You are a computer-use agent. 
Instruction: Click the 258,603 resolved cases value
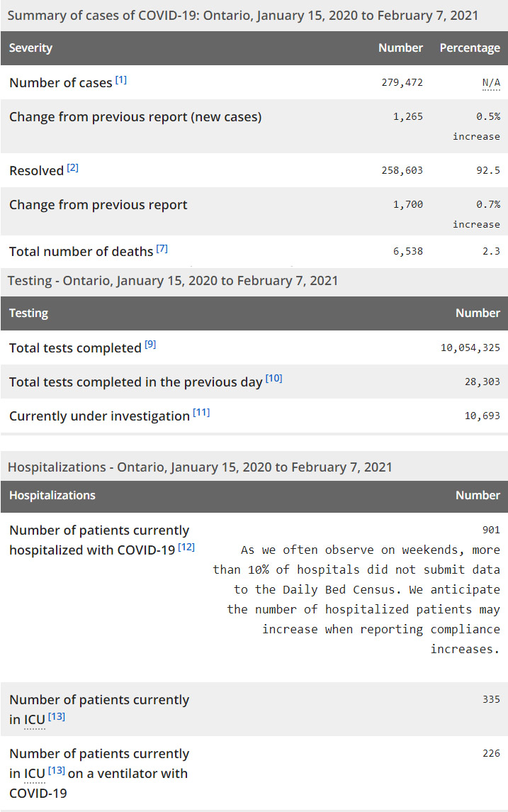point(401,170)
